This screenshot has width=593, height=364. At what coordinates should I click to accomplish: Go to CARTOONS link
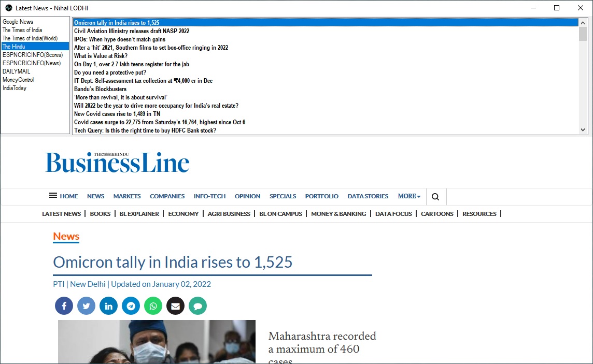(437, 214)
